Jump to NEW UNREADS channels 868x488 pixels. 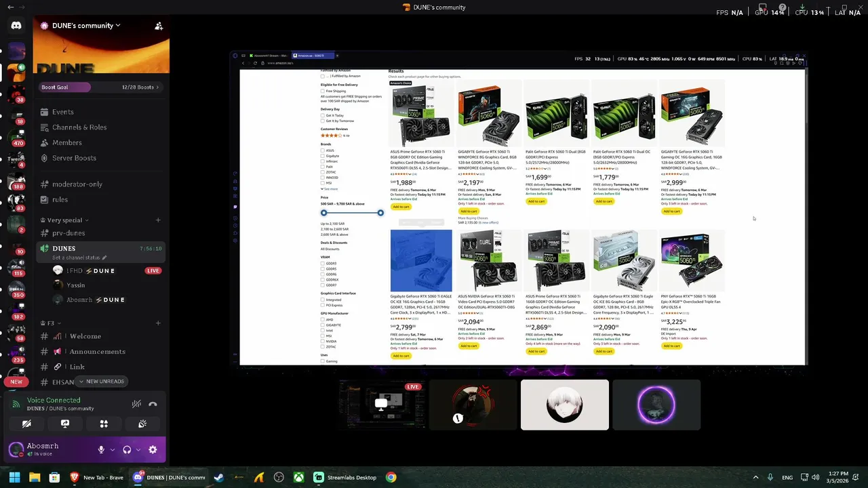click(x=102, y=382)
